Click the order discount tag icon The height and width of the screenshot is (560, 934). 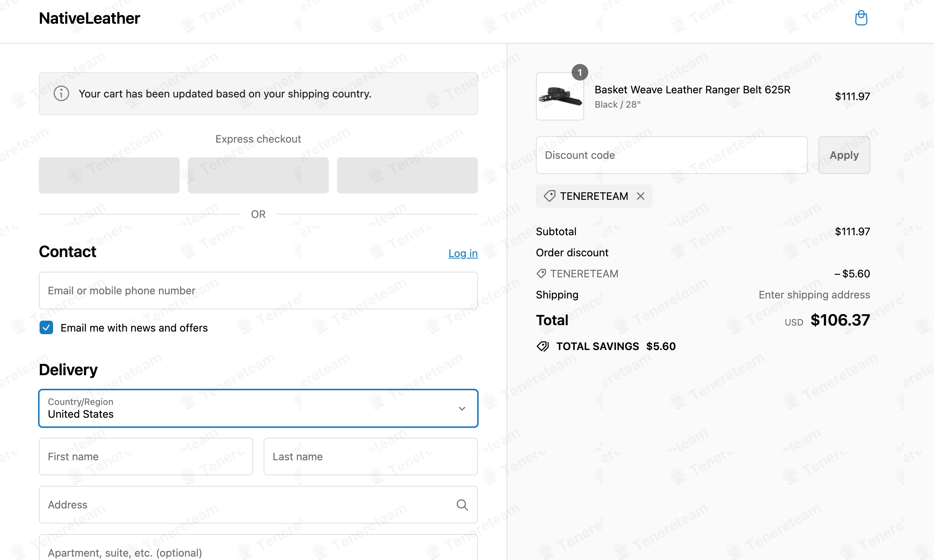coord(541,274)
